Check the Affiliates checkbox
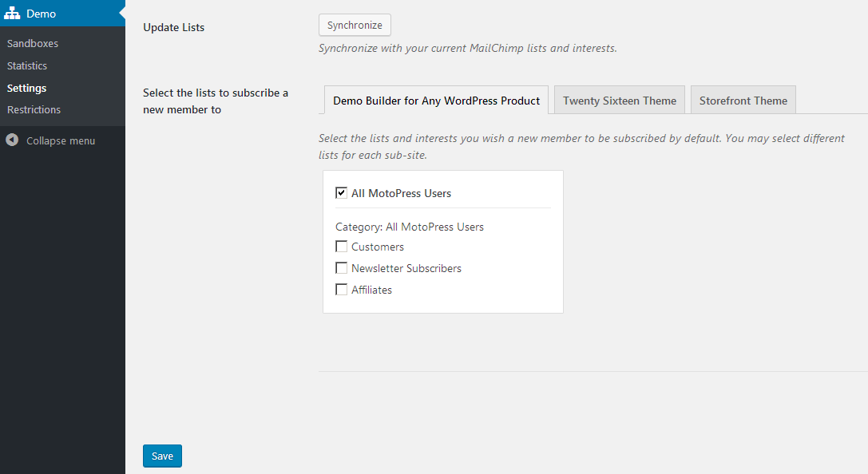This screenshot has height=474, width=868. pyautogui.click(x=342, y=290)
